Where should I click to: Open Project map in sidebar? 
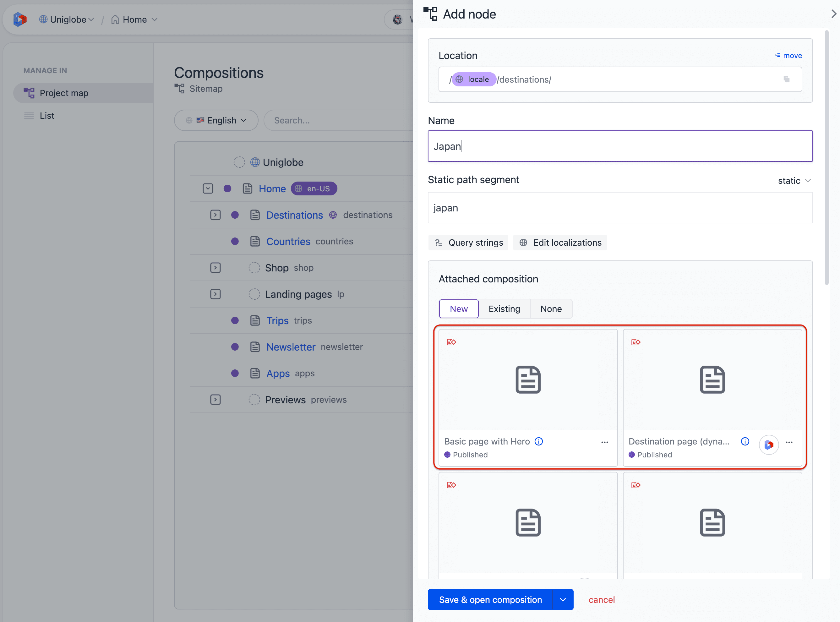pyautogui.click(x=84, y=93)
